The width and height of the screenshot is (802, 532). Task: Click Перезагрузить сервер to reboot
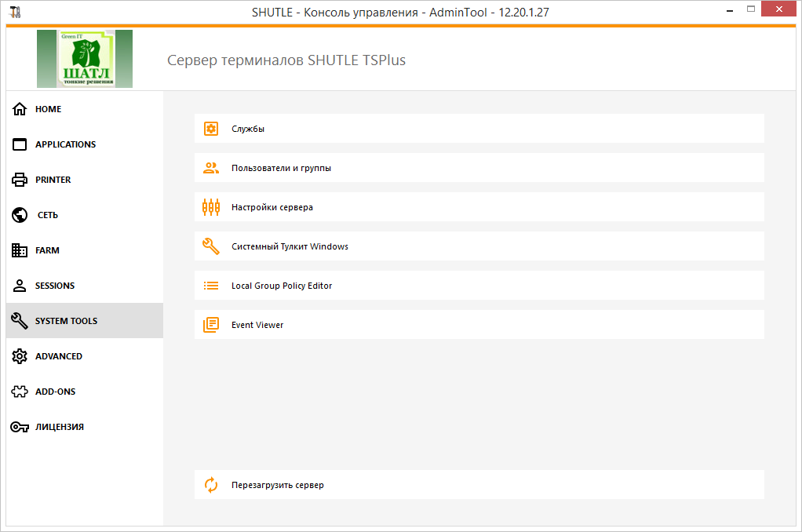pyautogui.click(x=279, y=484)
